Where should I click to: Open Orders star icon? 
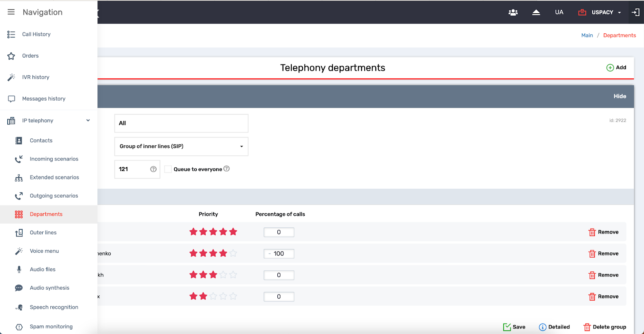coord(11,56)
